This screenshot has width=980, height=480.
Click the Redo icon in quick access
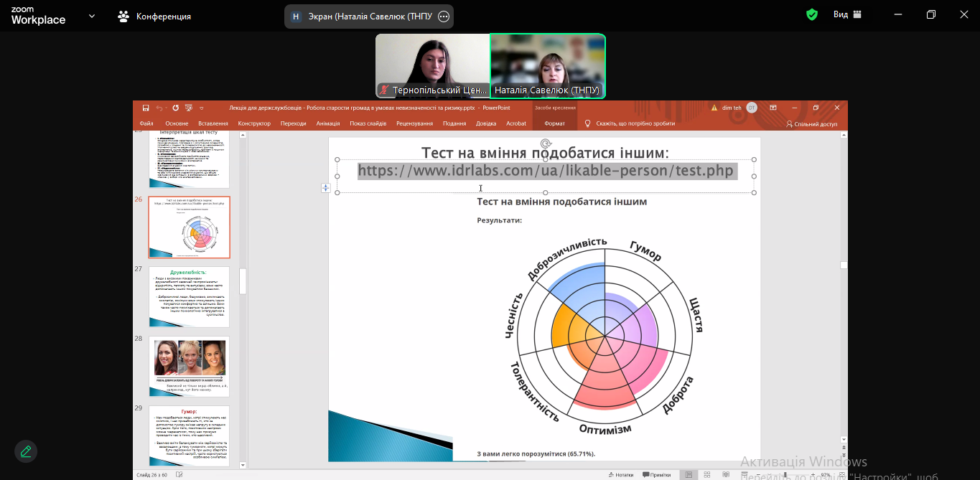coord(175,108)
